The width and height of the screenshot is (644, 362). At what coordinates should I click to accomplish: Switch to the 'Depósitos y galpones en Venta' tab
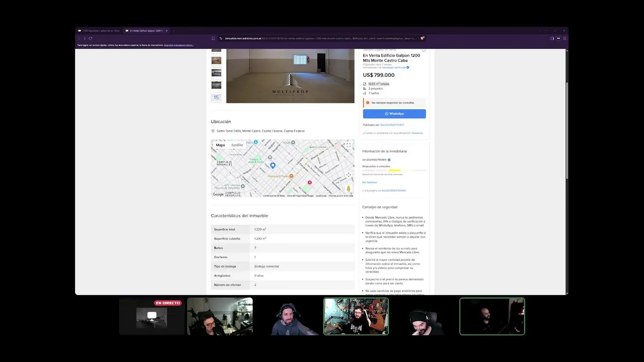click(99, 31)
